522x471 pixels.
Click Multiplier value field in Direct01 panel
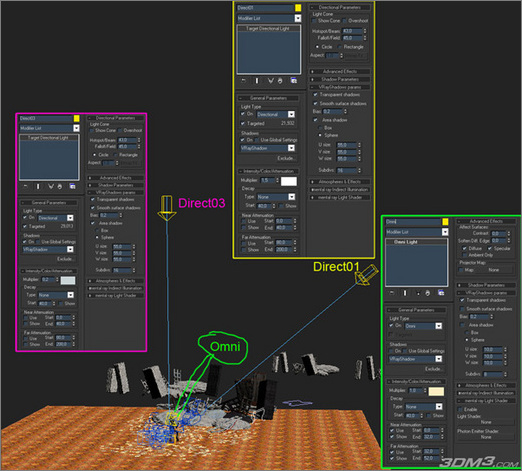pyautogui.click(x=267, y=180)
